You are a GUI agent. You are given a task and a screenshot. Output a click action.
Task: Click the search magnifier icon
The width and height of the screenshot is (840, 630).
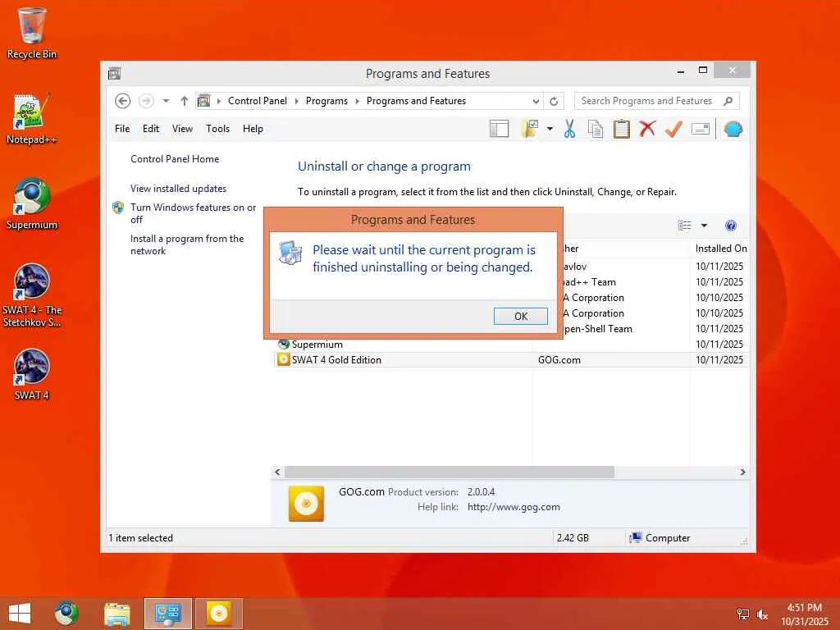coord(728,101)
